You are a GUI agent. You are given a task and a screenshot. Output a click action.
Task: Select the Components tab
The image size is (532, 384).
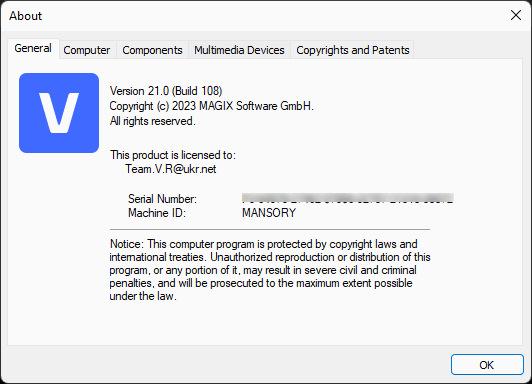coord(152,50)
